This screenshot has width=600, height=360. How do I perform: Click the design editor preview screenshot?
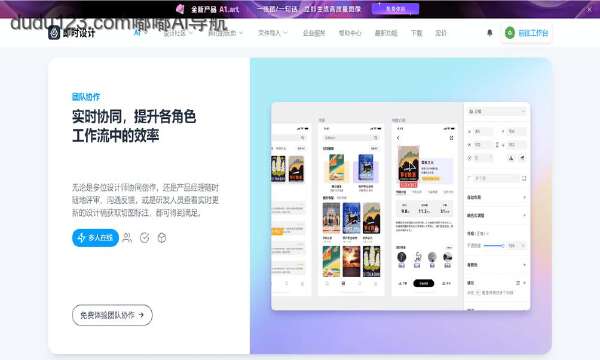[x=401, y=206]
